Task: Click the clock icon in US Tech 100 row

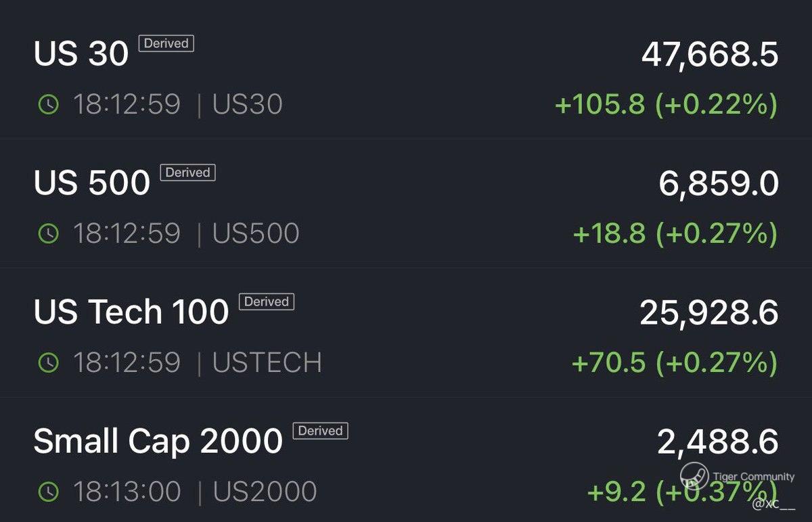Action: [48, 363]
